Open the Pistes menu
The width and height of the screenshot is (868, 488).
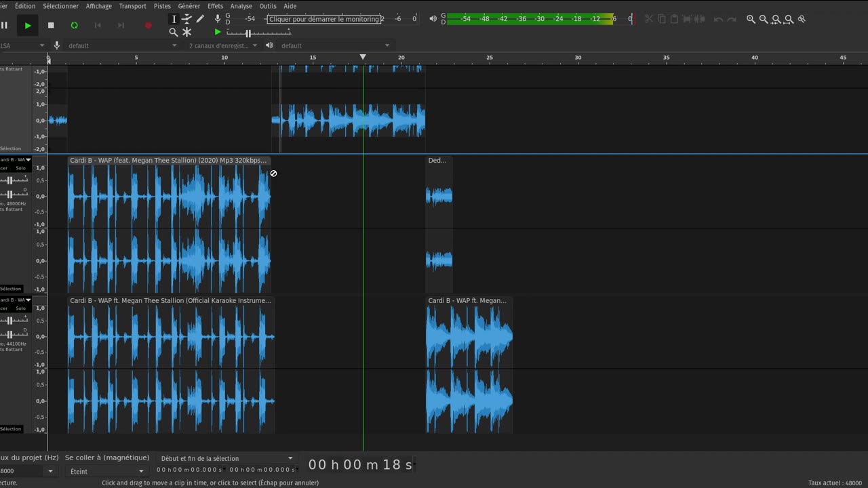162,6
